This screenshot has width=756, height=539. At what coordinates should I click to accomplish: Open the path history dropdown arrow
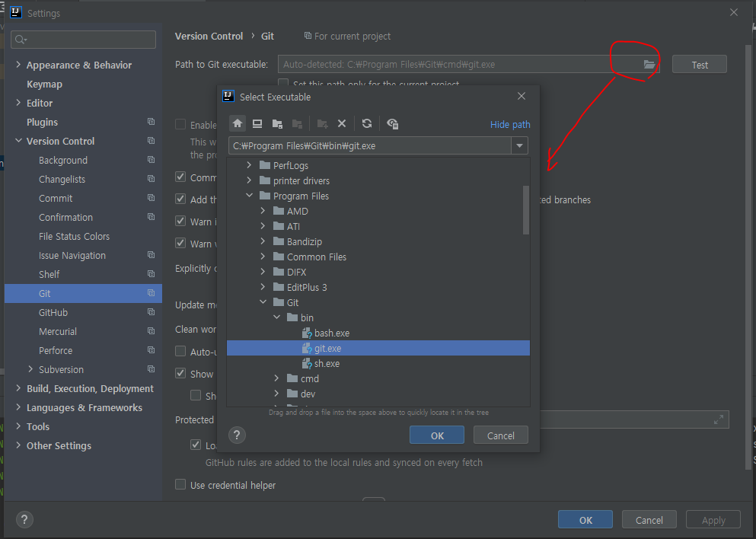(520, 145)
